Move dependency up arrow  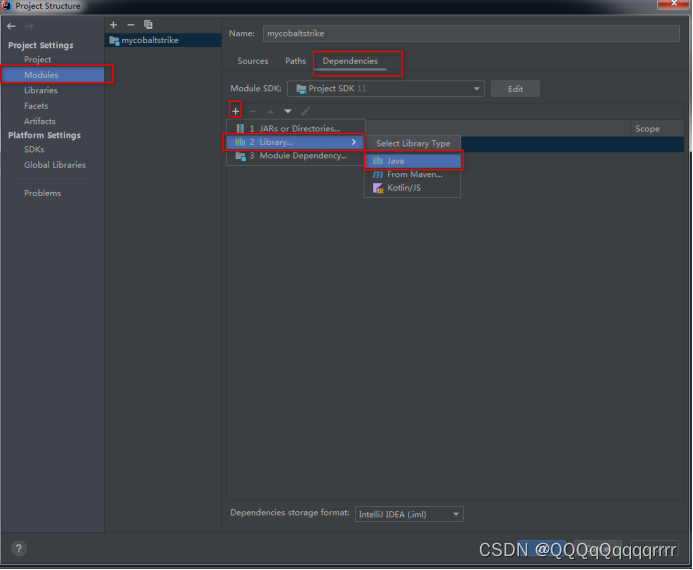(270, 111)
